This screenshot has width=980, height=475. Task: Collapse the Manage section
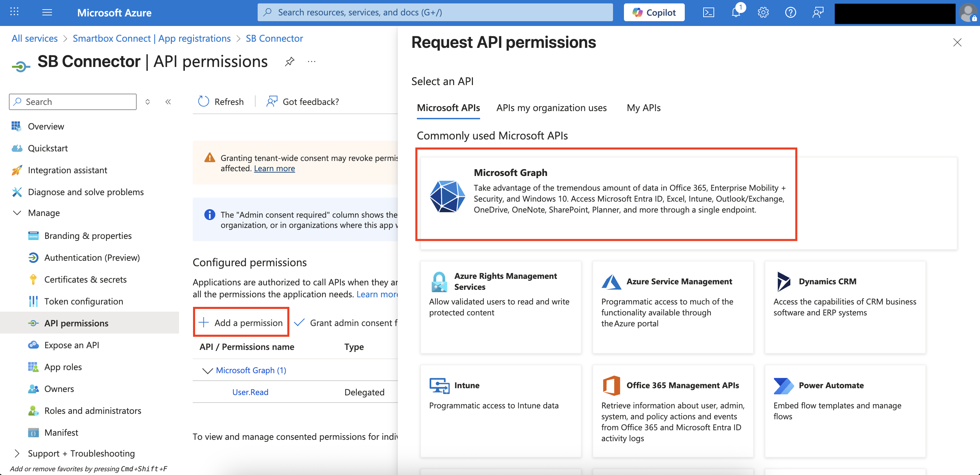(17, 213)
